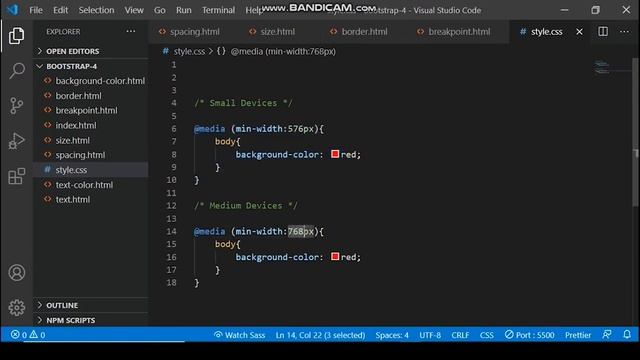Click Prettier in status bar
The width and height of the screenshot is (640, 360).
tap(578, 335)
